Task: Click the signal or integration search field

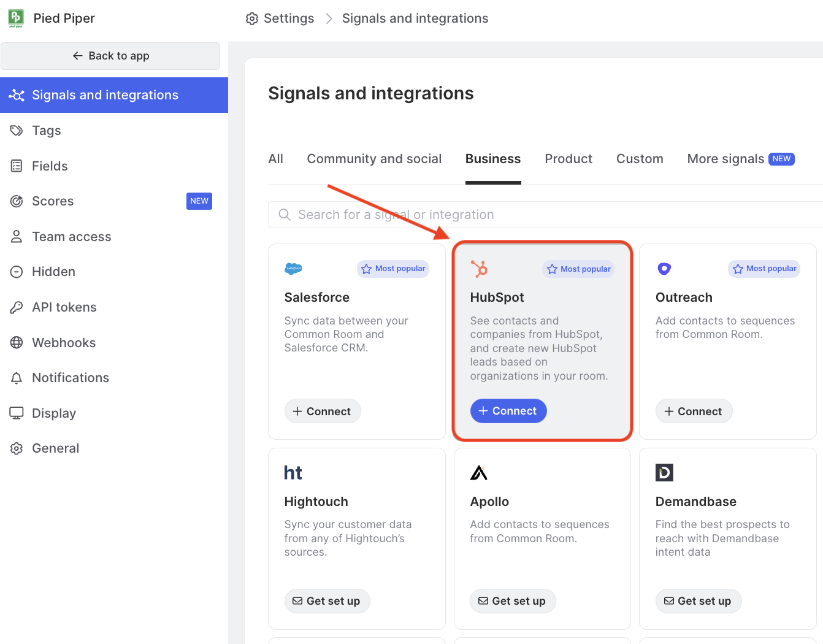Action: [546, 215]
